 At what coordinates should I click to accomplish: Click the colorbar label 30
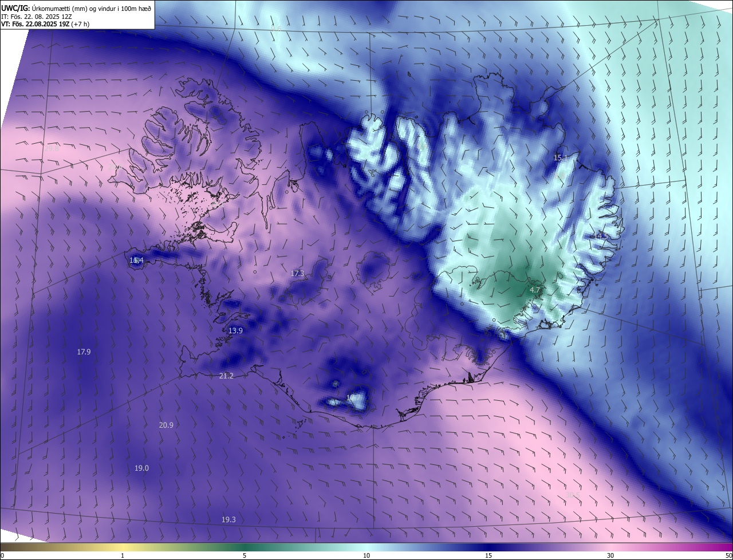[x=610, y=555]
